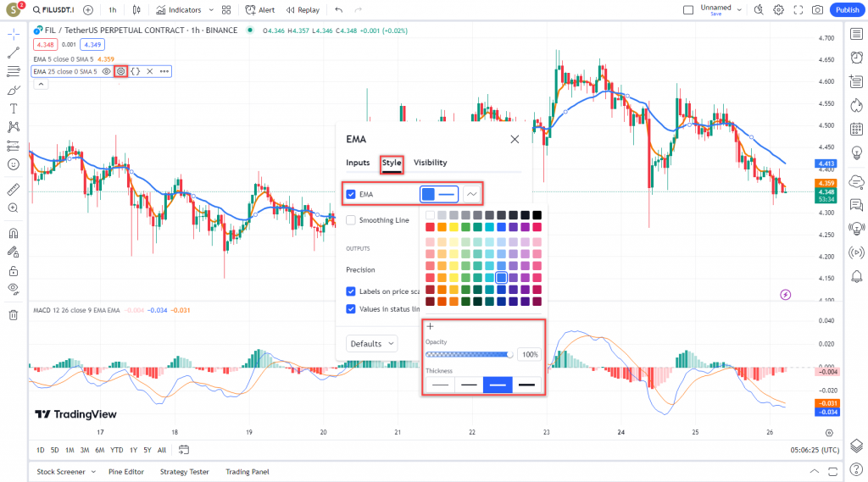Create an Alert
This screenshot has height=482, width=868.
click(x=260, y=10)
